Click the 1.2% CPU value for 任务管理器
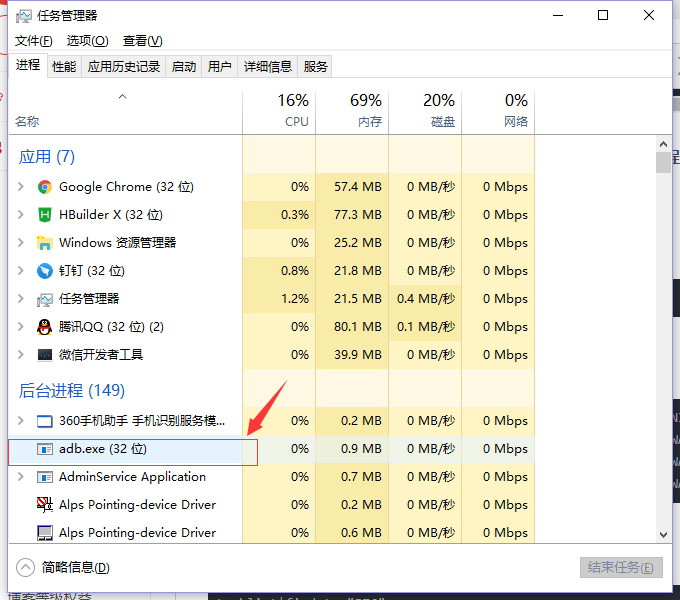 pyautogui.click(x=295, y=299)
